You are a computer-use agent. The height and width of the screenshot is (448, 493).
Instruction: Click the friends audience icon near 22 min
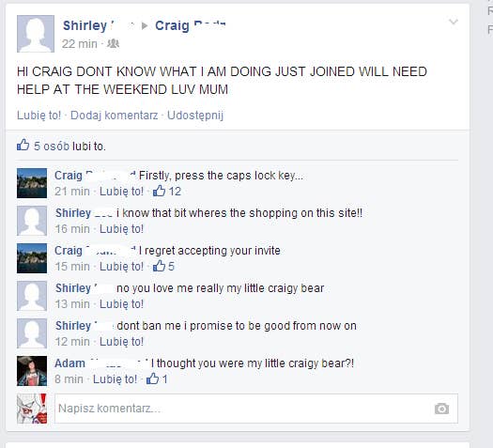(x=114, y=44)
